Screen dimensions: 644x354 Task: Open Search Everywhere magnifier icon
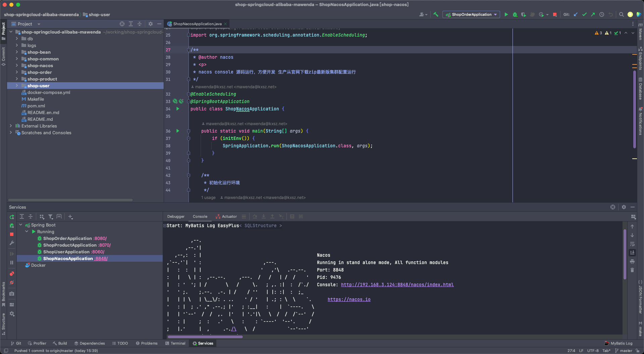pos(621,14)
